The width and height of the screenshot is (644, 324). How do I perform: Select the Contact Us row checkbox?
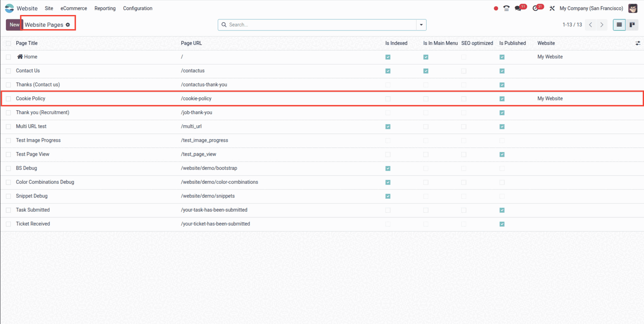pyautogui.click(x=8, y=71)
